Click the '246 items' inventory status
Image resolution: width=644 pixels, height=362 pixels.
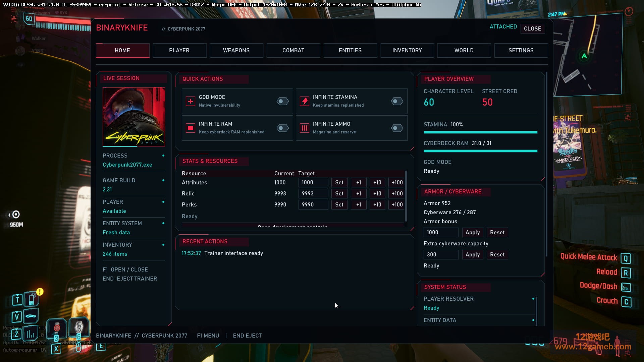115,254
